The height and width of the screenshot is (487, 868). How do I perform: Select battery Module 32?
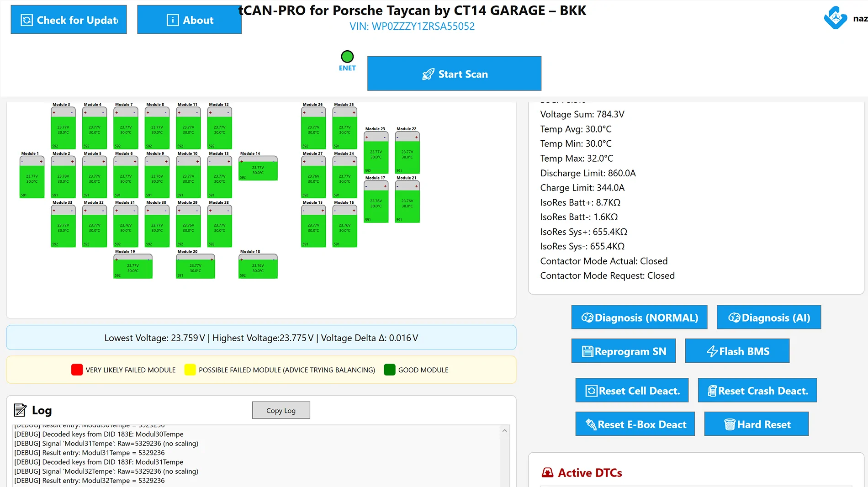pos(95,226)
